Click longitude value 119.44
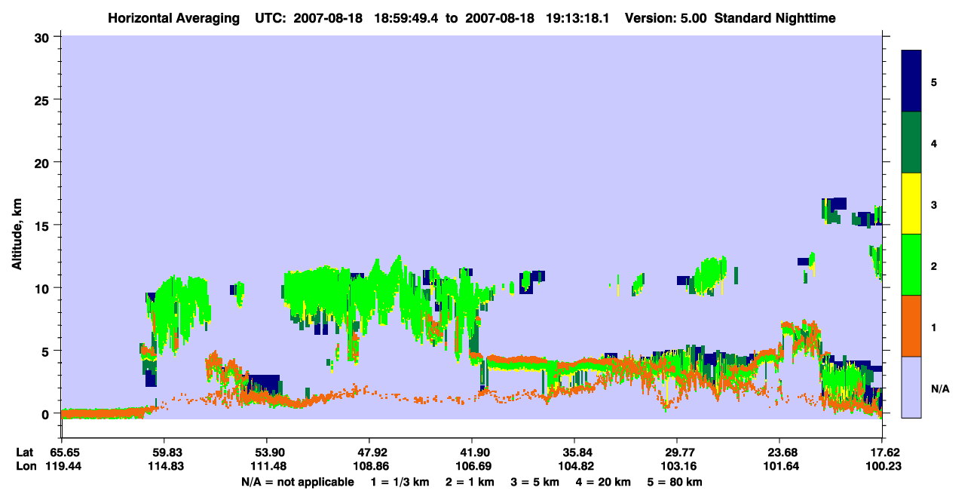 pos(66,466)
